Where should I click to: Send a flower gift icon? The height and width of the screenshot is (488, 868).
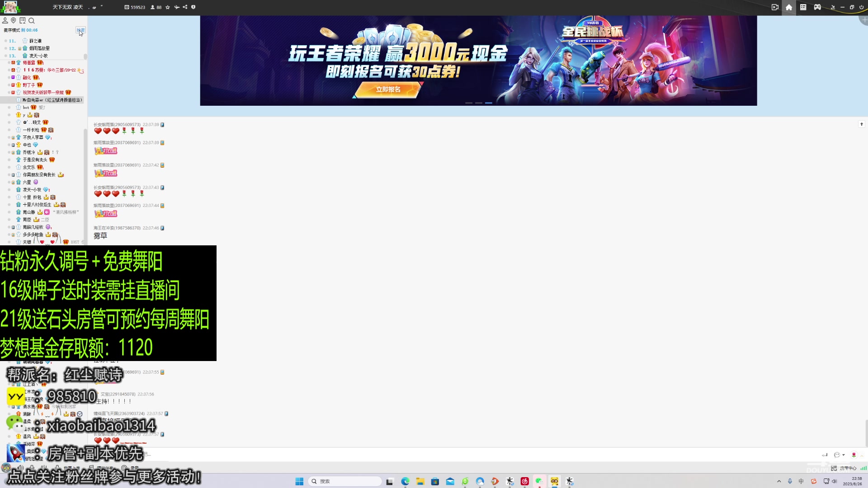pyautogui.click(x=854, y=455)
